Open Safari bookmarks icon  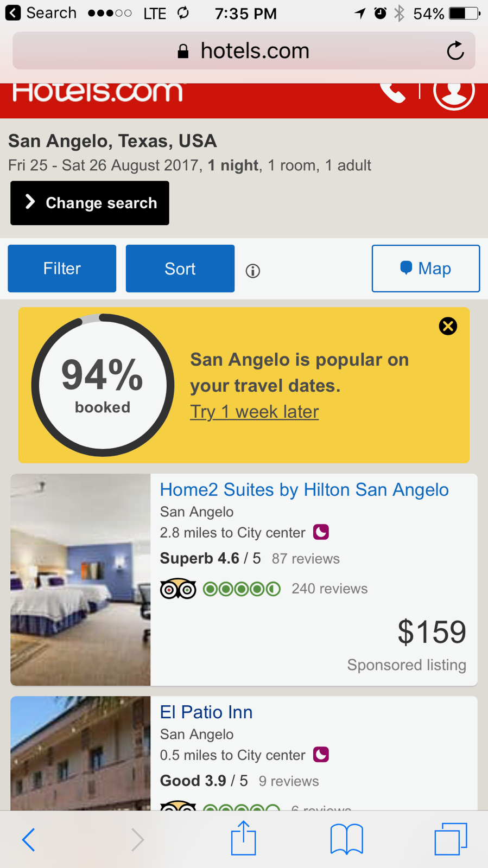click(x=346, y=839)
